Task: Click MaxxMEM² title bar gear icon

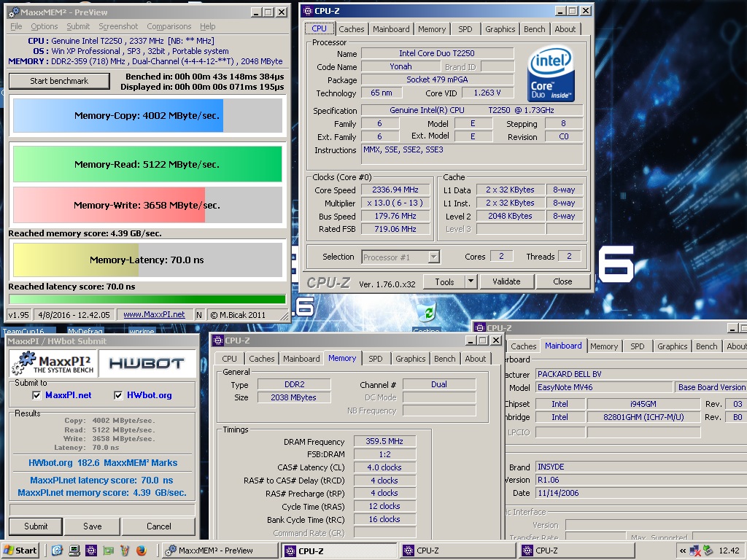Action: click(x=14, y=12)
